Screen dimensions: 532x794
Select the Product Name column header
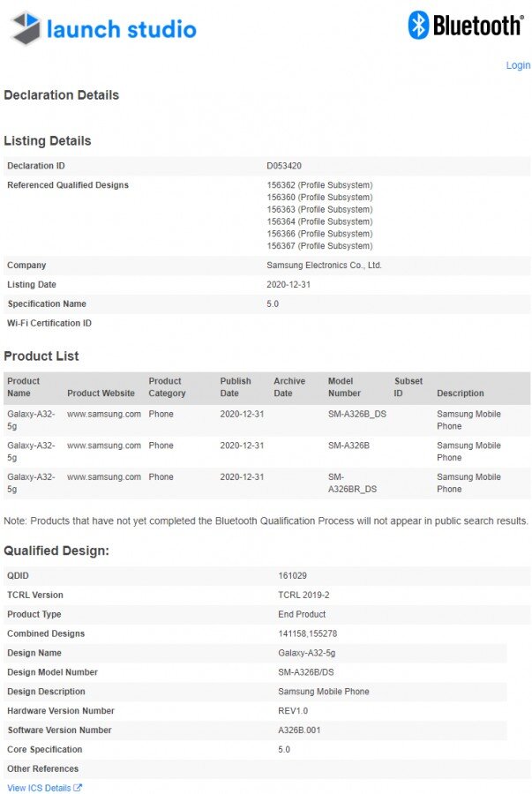pyautogui.click(x=23, y=387)
